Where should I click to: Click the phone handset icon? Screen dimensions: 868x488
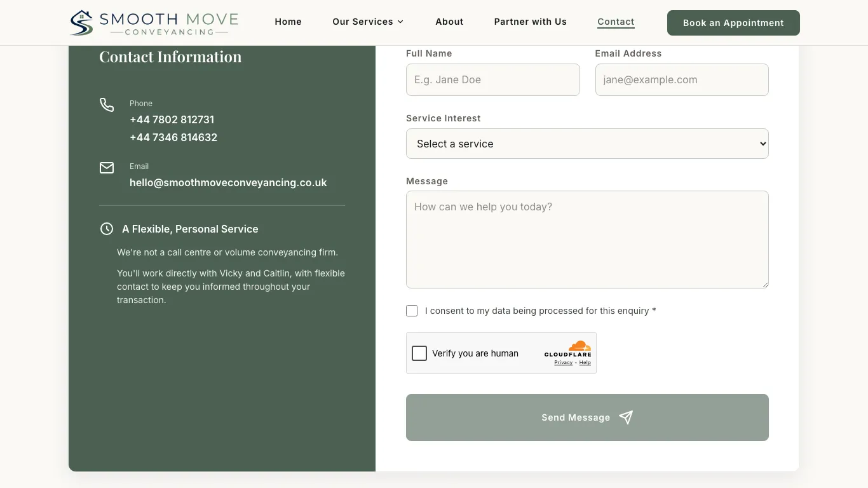point(107,105)
